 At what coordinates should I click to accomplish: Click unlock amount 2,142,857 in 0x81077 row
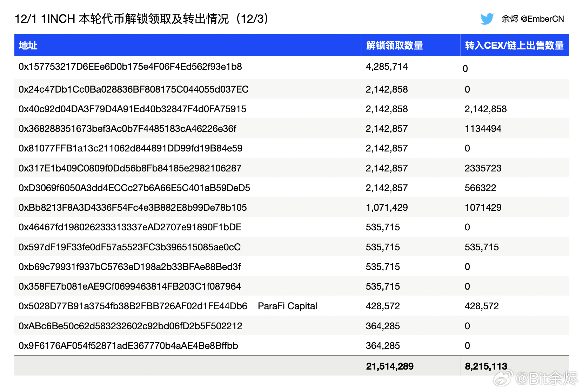[x=387, y=148]
